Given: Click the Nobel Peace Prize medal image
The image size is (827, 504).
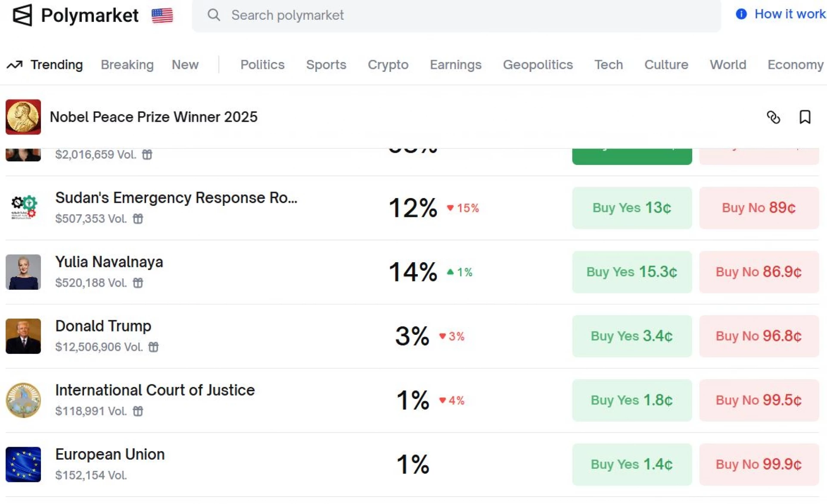Looking at the screenshot, I should [23, 117].
